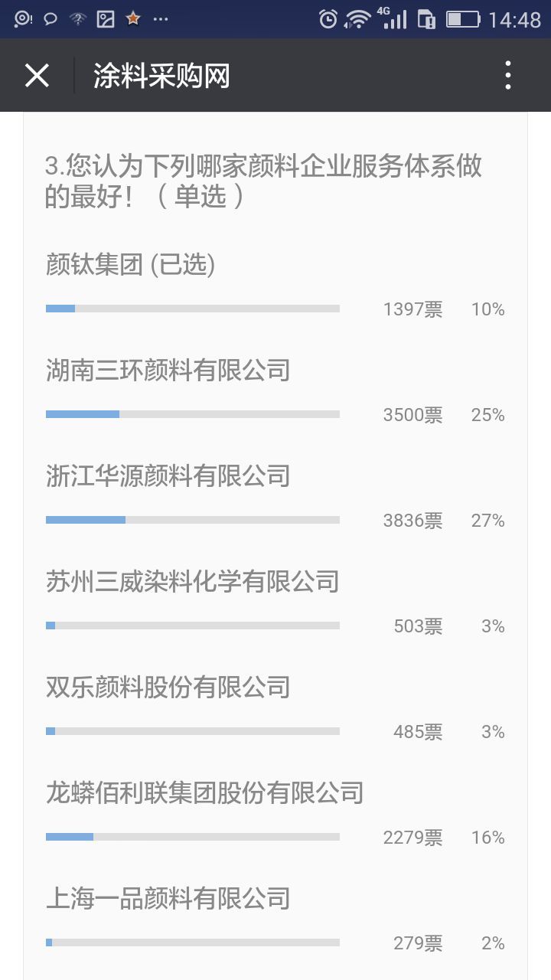Select the 颜钛集团 option
This screenshot has width=551, height=980.
(x=130, y=265)
